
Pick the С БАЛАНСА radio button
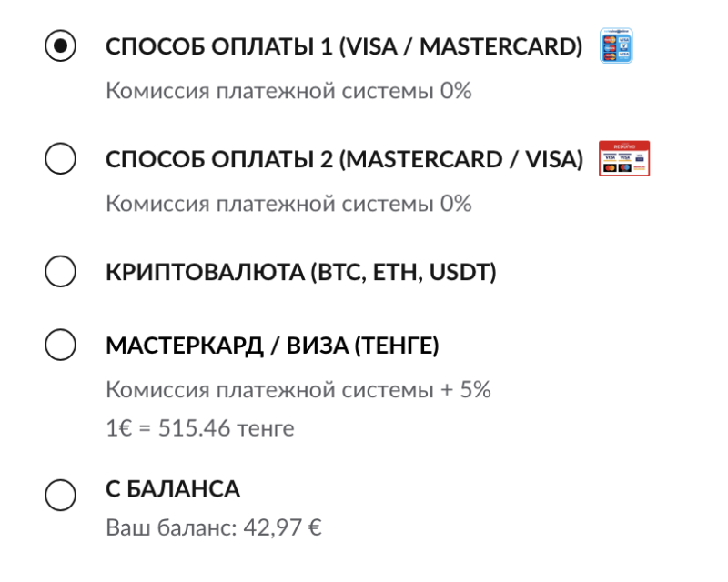(x=60, y=496)
